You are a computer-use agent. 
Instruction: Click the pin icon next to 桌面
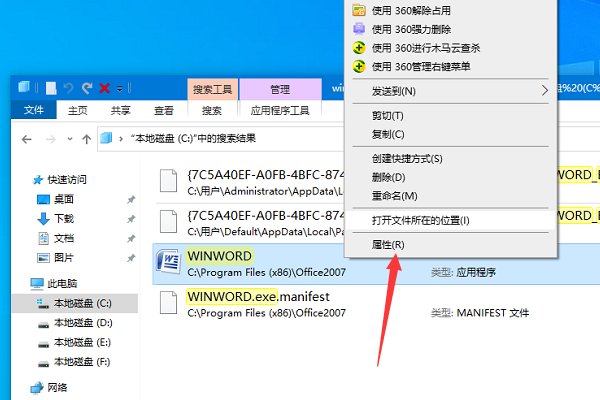point(131,199)
